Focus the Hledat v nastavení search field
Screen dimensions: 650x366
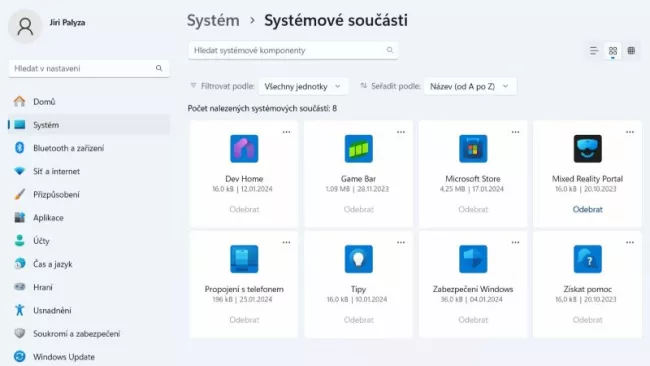point(89,68)
